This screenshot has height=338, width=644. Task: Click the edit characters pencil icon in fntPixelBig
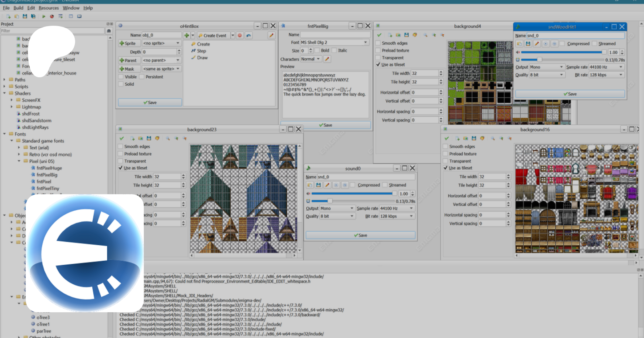327,59
